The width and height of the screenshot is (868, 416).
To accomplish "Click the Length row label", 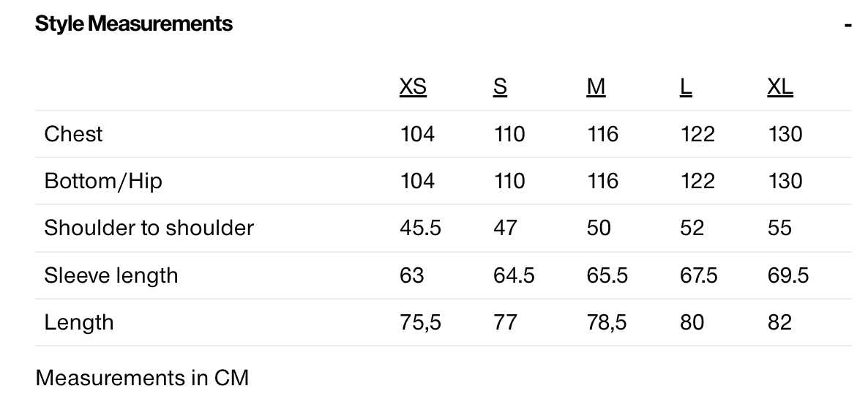I will coord(78,322).
